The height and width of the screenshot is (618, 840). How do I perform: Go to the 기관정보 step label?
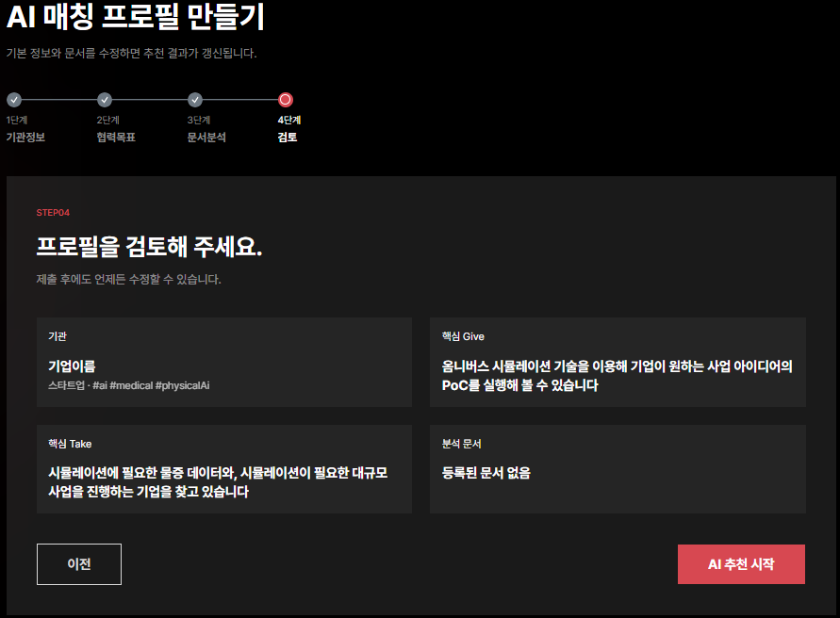25,138
